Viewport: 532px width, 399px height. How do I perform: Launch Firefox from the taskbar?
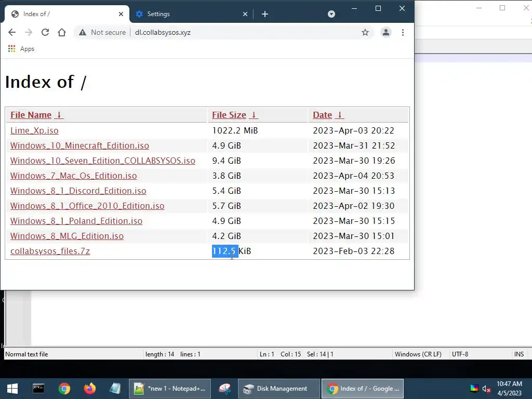(89, 389)
